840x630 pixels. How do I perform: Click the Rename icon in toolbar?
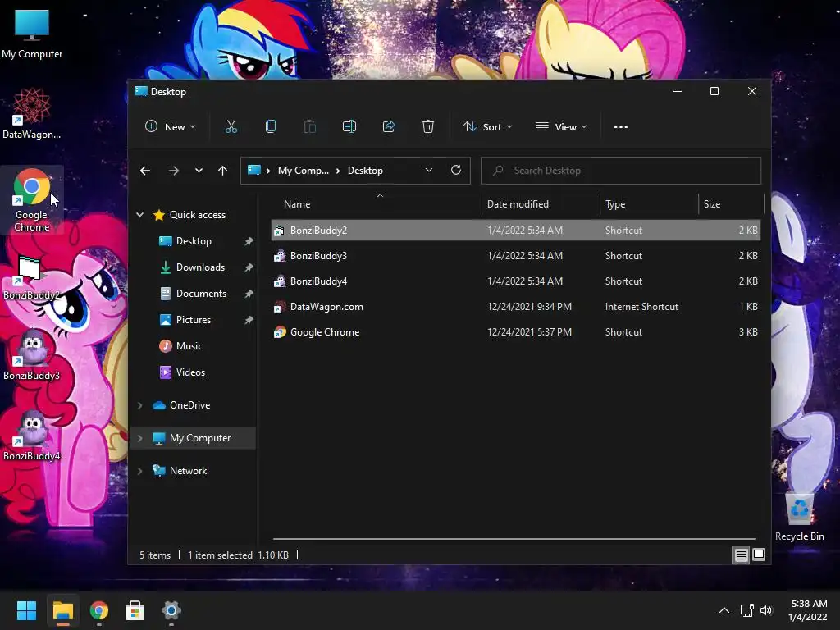(349, 127)
